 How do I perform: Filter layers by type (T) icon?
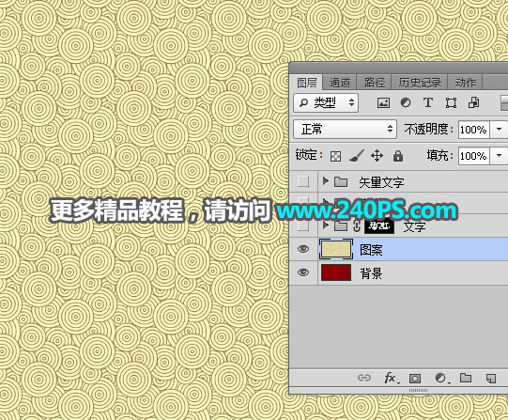point(428,102)
